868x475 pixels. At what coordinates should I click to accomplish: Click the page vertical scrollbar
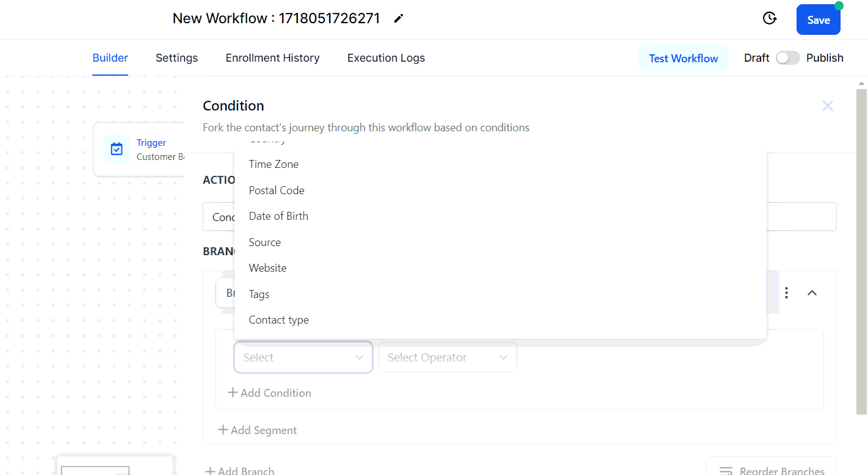861,252
